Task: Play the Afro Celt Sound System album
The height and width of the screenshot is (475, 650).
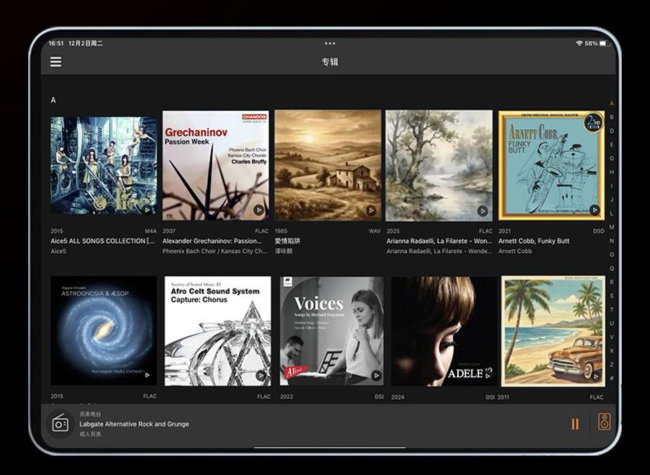Action: coord(259,375)
